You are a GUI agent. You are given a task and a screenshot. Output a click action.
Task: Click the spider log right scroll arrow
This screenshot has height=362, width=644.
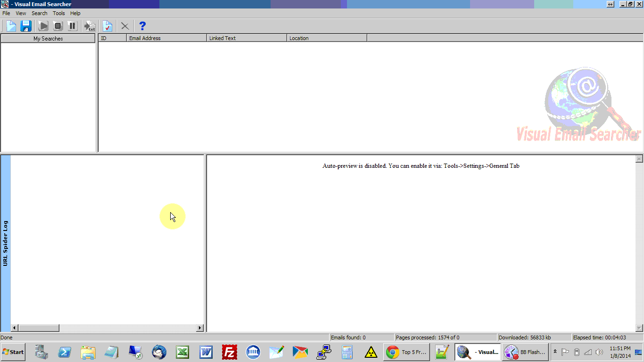point(200,328)
